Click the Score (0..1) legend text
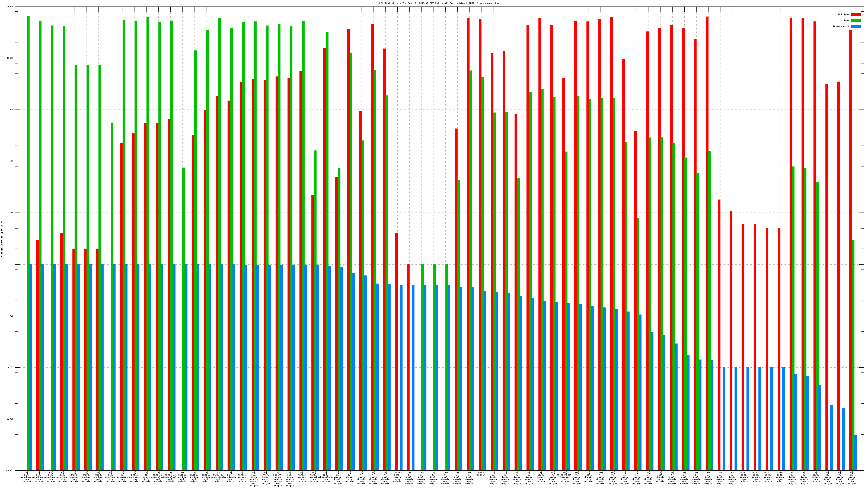This screenshot has height=488, width=868. click(x=841, y=26)
